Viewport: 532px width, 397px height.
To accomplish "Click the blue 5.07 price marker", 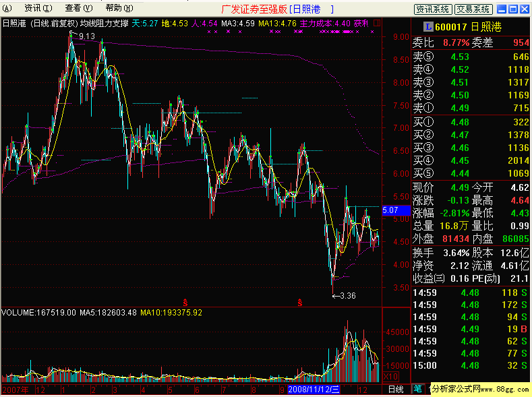I will [x=396, y=210].
